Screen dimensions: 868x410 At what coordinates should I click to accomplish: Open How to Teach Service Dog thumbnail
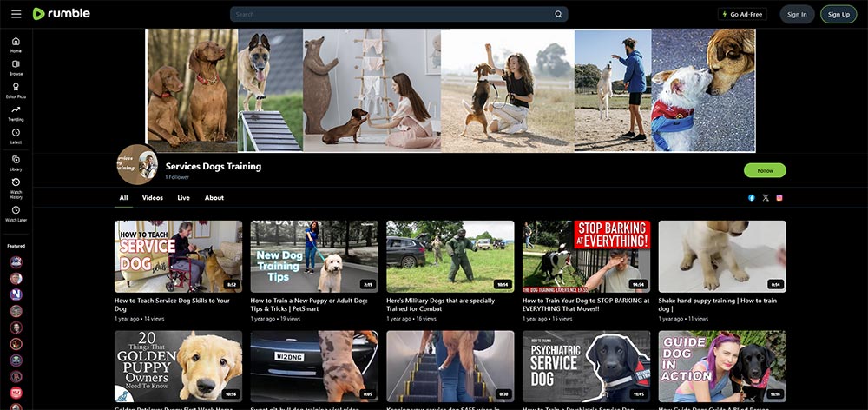pos(178,256)
